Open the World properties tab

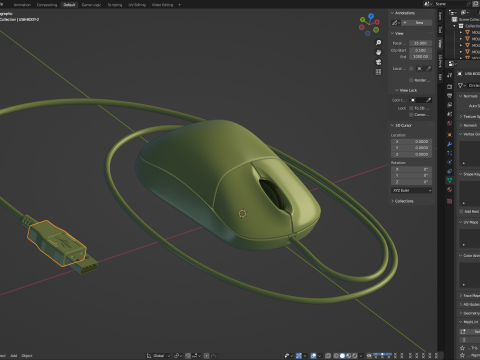point(450,123)
